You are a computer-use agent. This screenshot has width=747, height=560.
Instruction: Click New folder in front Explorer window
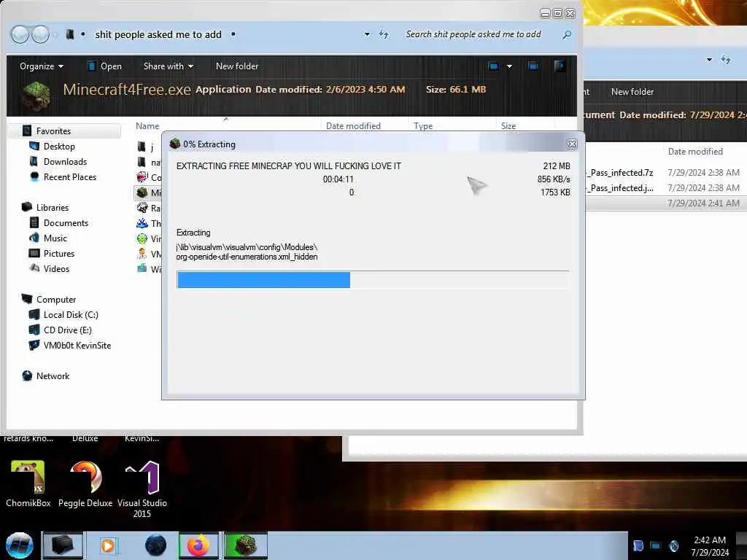coord(237,66)
